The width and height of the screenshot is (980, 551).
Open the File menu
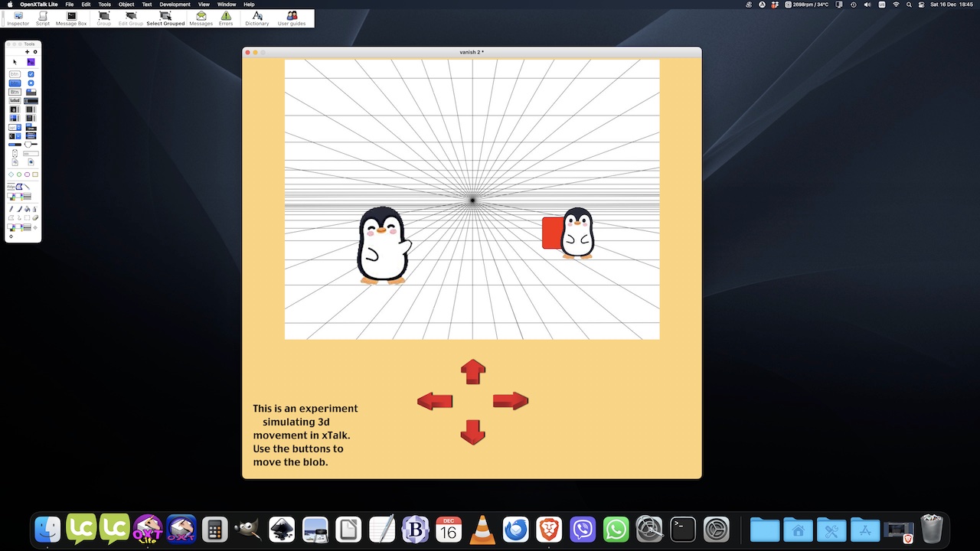(x=70, y=5)
